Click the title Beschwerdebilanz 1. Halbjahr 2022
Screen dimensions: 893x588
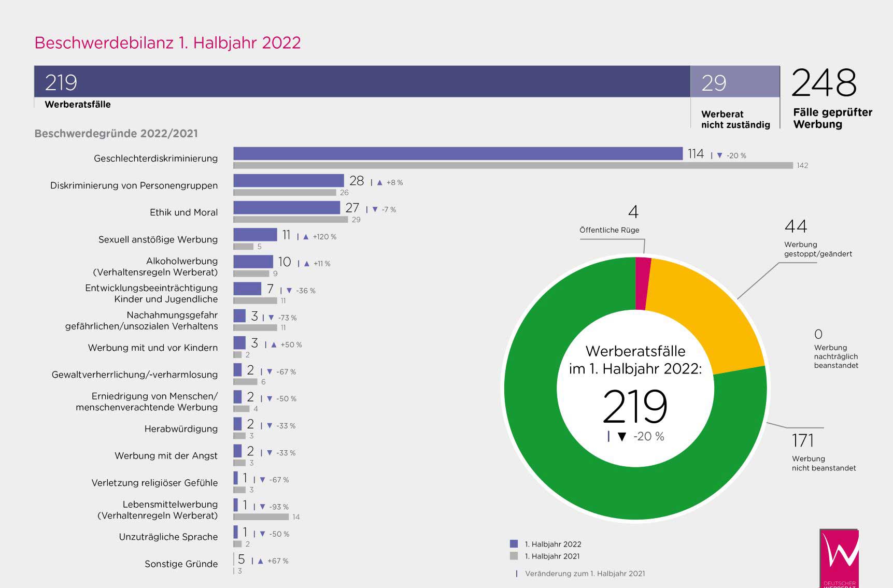click(167, 42)
